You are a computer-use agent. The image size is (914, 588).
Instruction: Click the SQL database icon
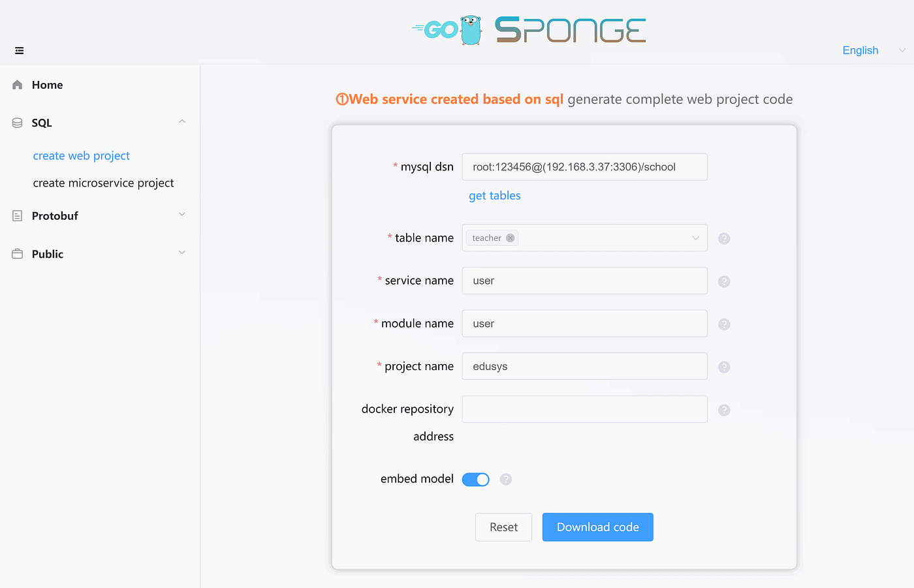[18, 123]
